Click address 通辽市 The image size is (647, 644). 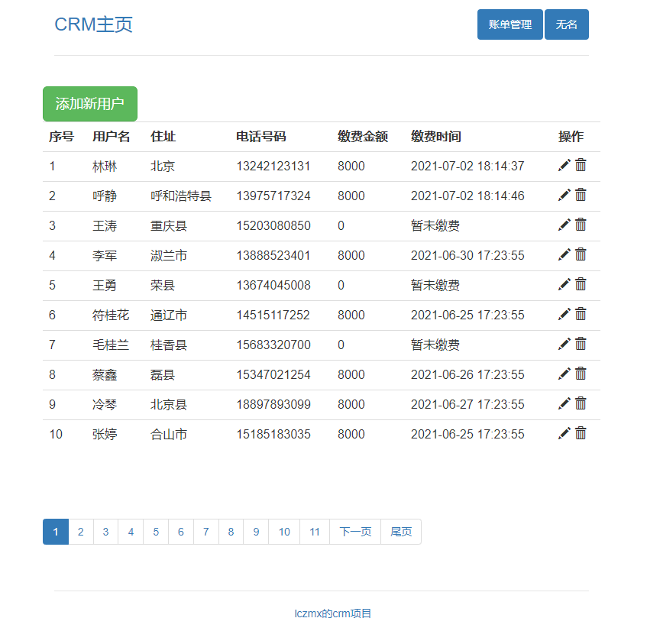(168, 316)
